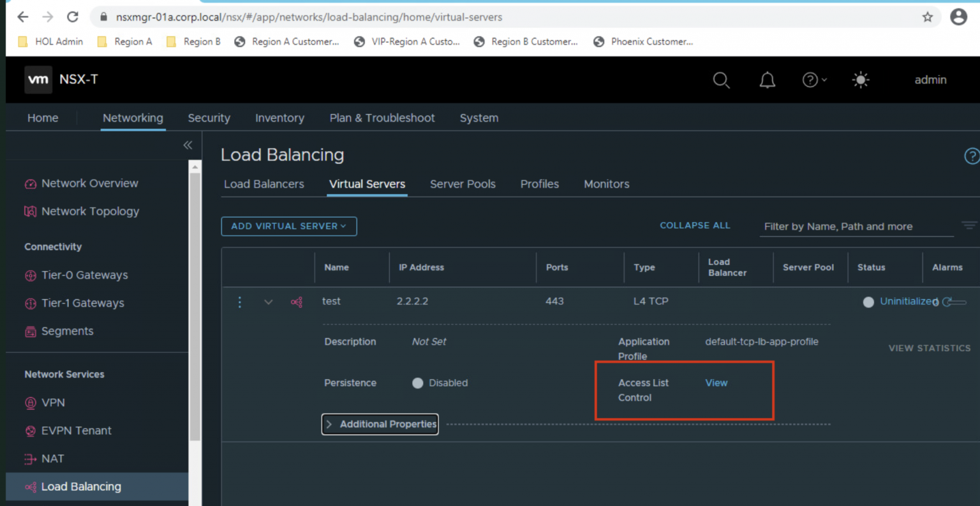Collapse the expanded test virtual server row

pos(268,302)
